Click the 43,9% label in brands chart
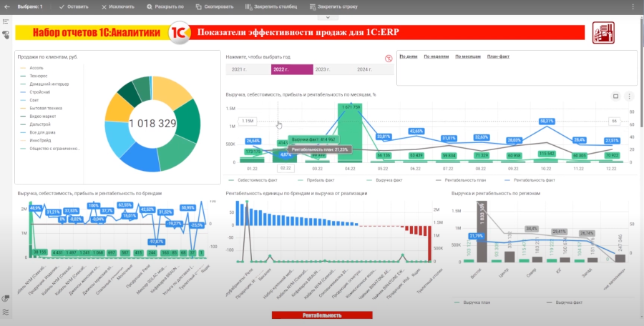The width and height of the screenshot is (644, 326). 36,208
